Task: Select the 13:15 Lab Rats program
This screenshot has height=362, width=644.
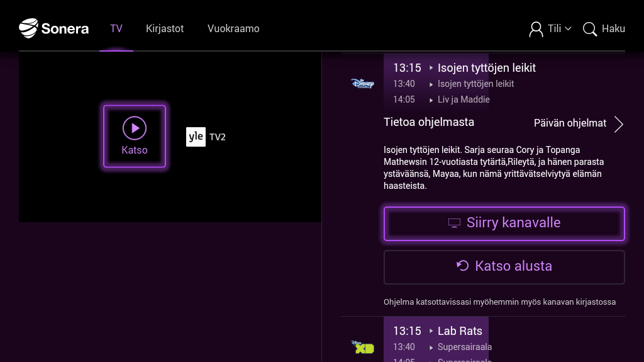Action: (x=438, y=331)
